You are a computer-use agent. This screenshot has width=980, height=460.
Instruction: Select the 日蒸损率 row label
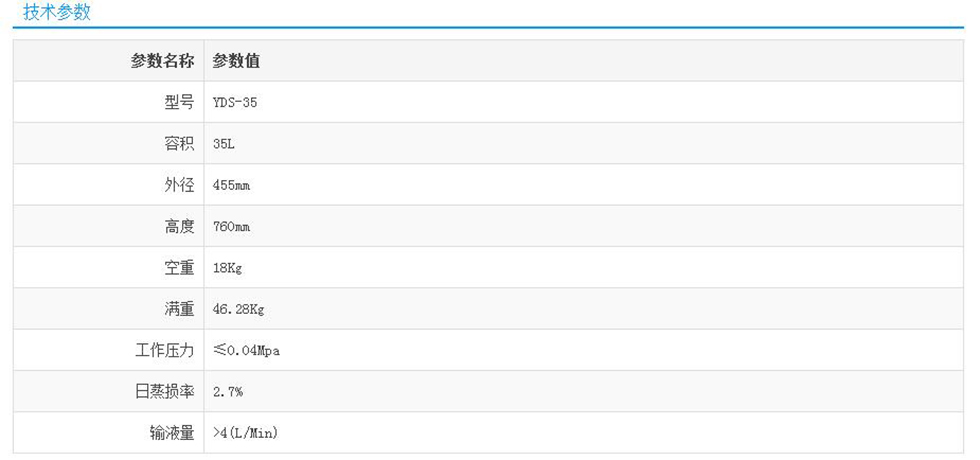tap(165, 392)
